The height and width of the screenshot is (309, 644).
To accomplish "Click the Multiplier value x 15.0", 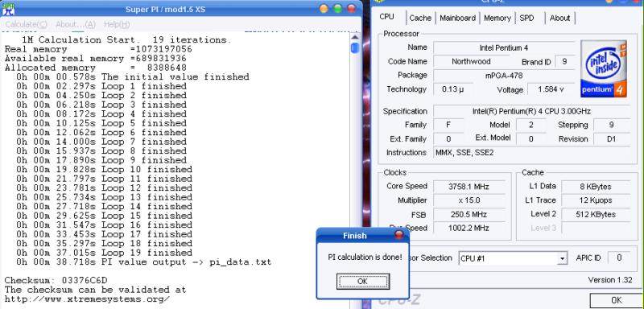I will (469, 200).
